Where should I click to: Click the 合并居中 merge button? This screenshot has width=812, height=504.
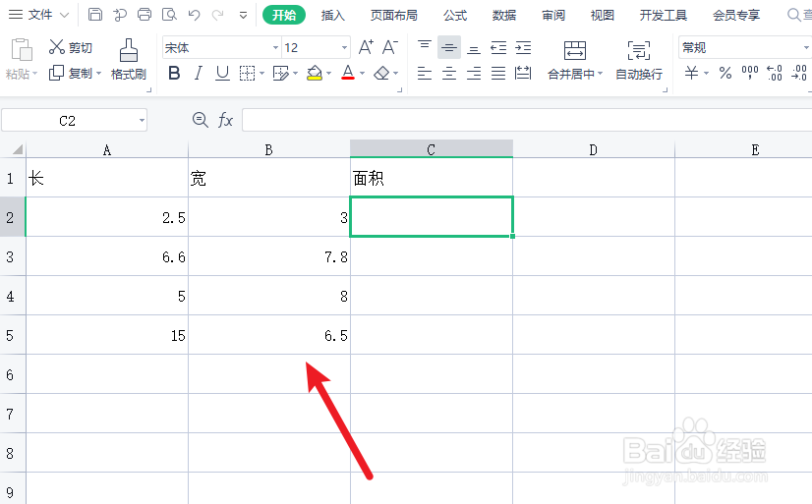pos(575,60)
